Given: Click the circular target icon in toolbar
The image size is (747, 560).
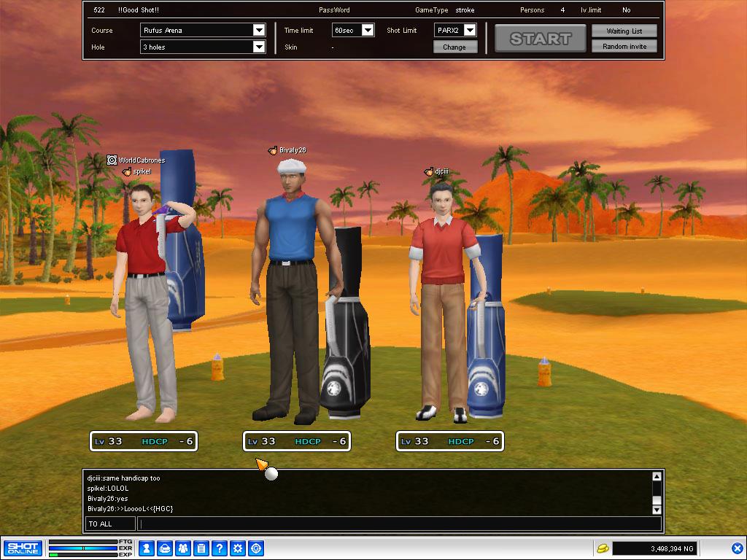Looking at the screenshot, I should coord(256,548).
